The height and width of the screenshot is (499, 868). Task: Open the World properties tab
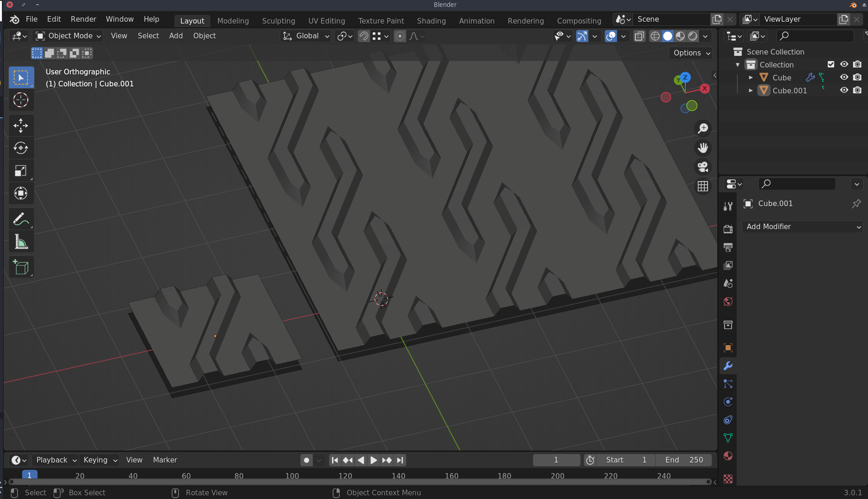pos(728,302)
